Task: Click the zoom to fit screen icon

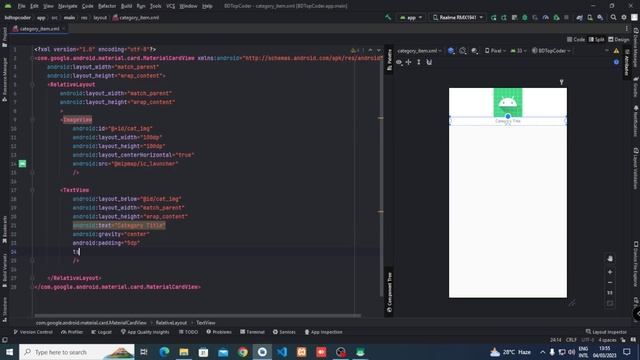Action: (610, 303)
